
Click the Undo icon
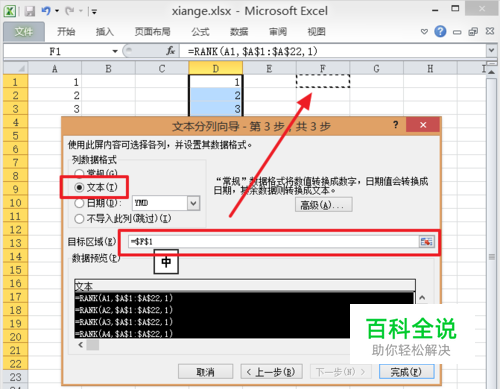pyautogui.click(x=46, y=11)
